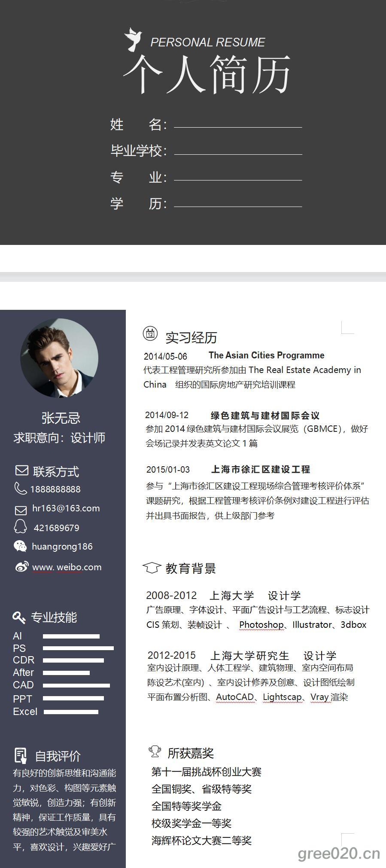Click the circular profile photo
This screenshot has width=386, height=868.
[x=59, y=358]
